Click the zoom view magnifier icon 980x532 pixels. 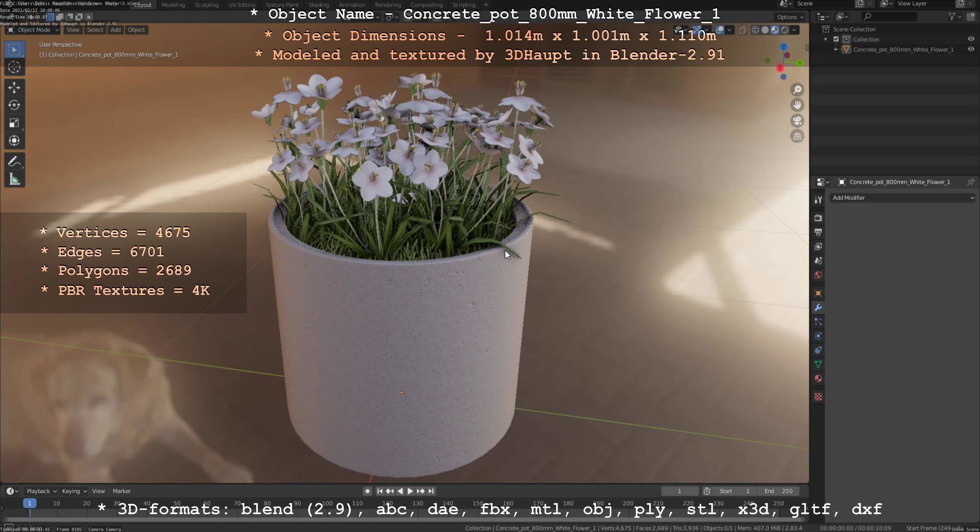tap(797, 90)
